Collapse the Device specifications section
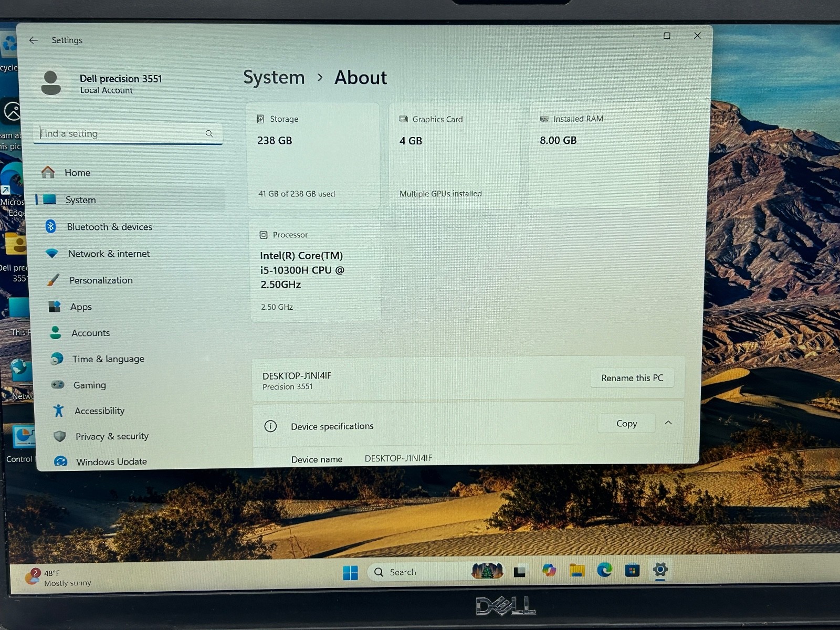Screen dimensions: 840x630 point(668,423)
